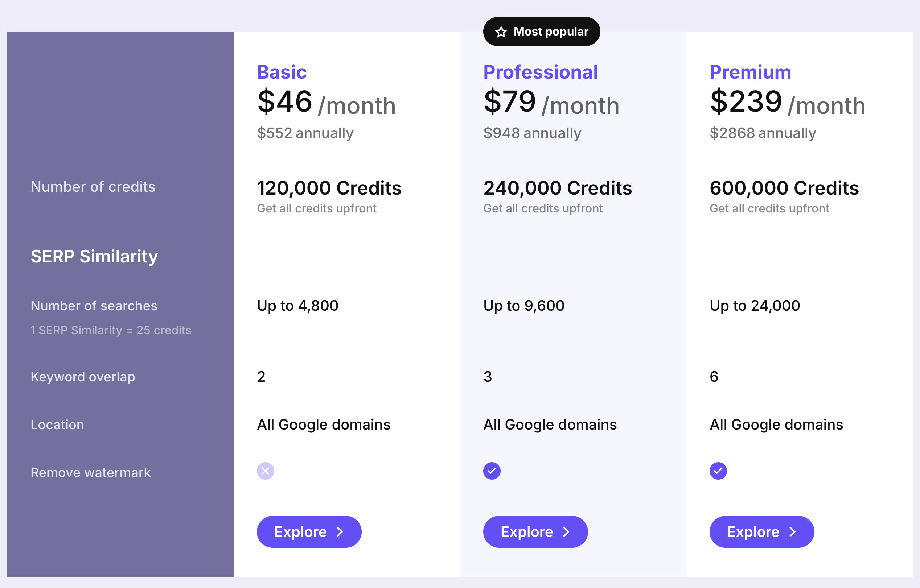
Task: Click the Keyword overlap row label
Action: [x=82, y=377]
